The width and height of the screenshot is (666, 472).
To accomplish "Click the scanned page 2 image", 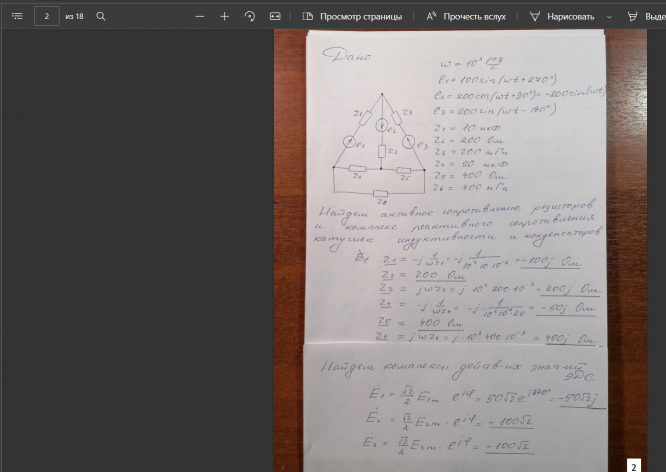I will tap(460, 251).
